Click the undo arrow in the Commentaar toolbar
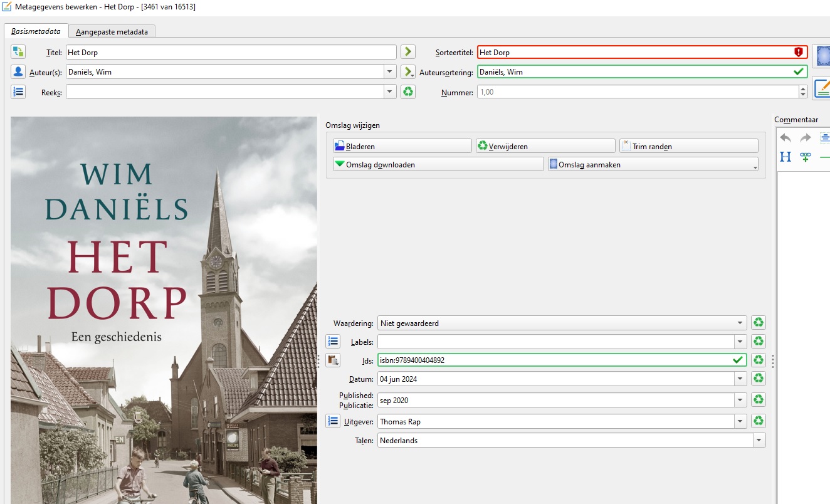The height and width of the screenshot is (504, 830). coord(785,138)
